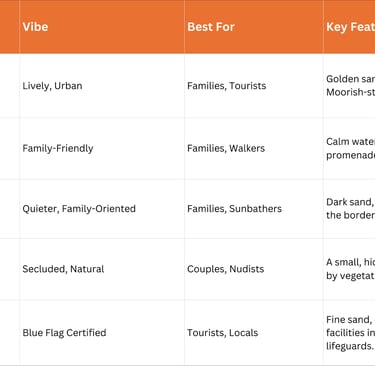Click the Tourists, Locals cell
The image size is (375, 366).
[x=254, y=333]
